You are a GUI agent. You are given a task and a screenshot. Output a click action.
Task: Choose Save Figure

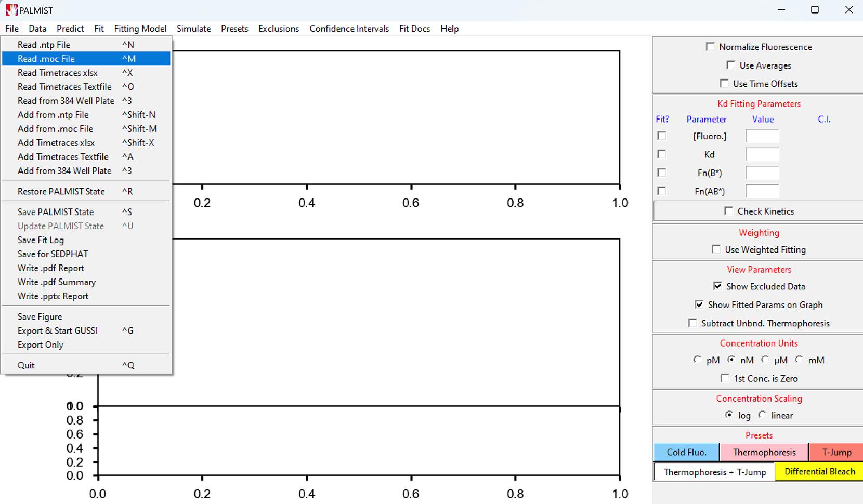coord(86,317)
